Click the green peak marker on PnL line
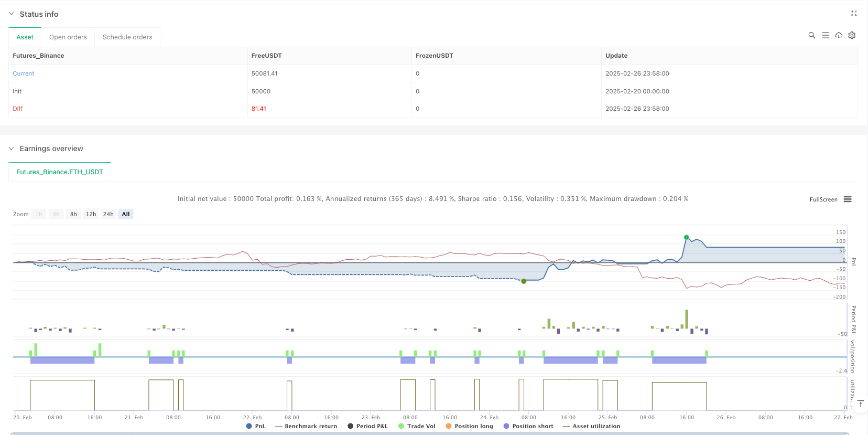The image size is (868, 435). click(686, 237)
